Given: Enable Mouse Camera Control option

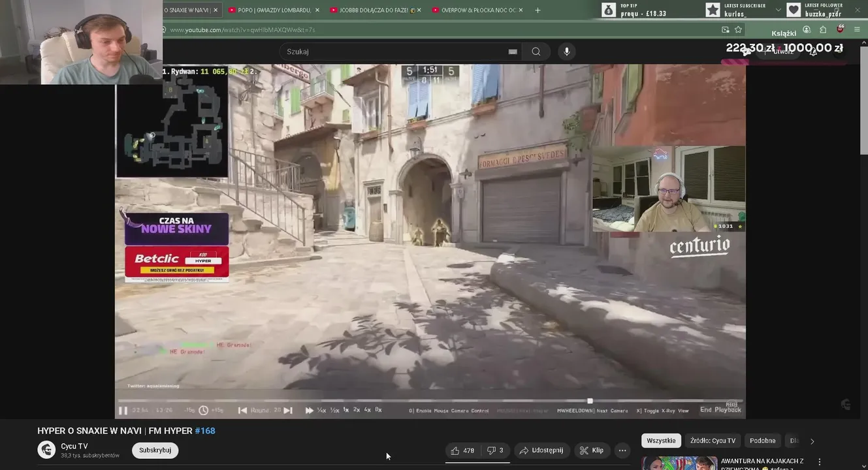Looking at the screenshot, I should point(449,411).
